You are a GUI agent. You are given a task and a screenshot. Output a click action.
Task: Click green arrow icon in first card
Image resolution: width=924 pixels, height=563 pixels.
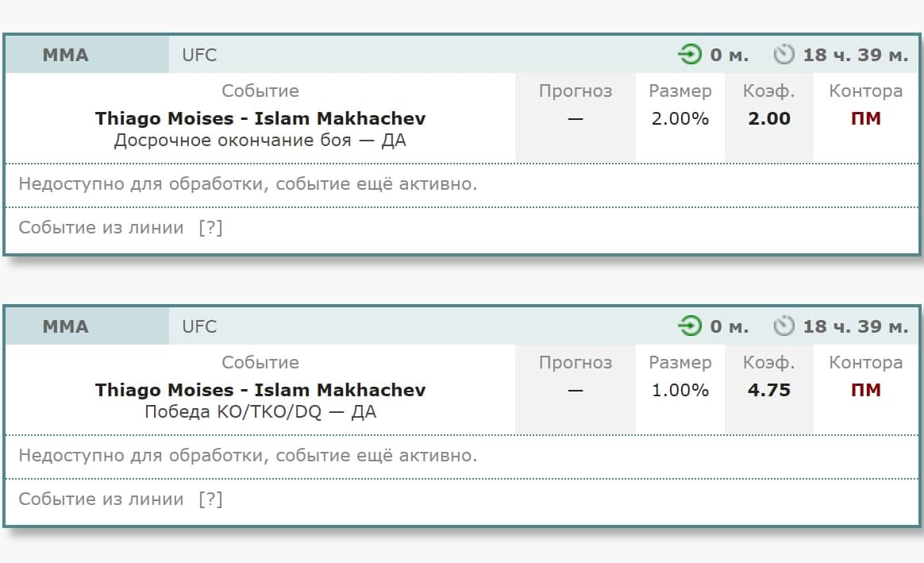(x=690, y=55)
